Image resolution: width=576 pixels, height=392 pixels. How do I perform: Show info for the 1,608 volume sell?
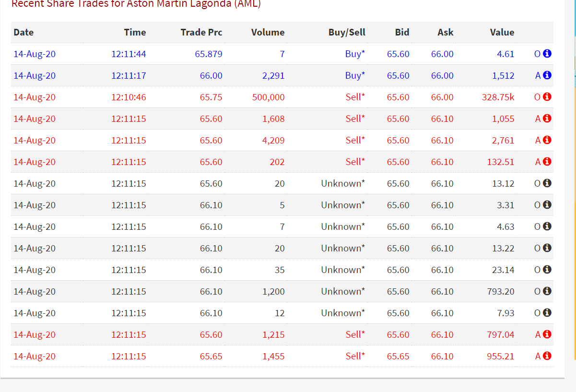pos(547,119)
